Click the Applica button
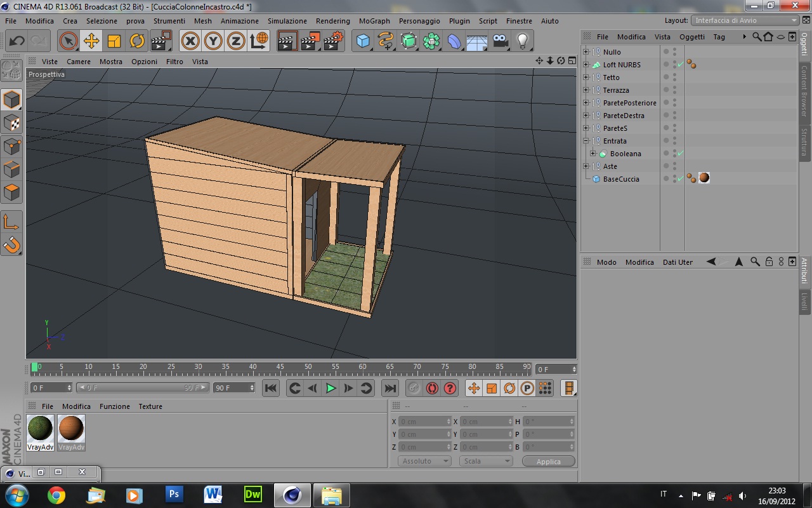812x508 pixels. [x=548, y=462]
